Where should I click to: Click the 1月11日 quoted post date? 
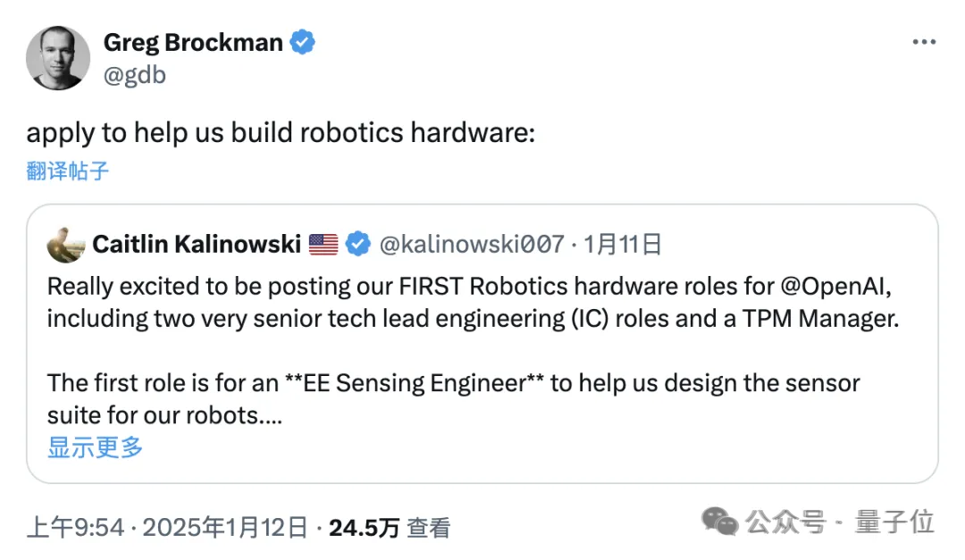[623, 244]
